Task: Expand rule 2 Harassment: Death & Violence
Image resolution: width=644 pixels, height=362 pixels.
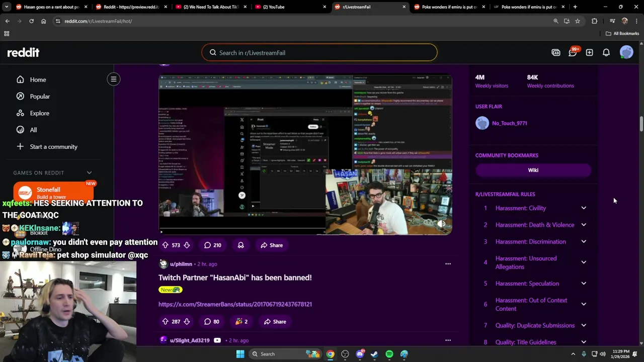Action: coord(584,225)
